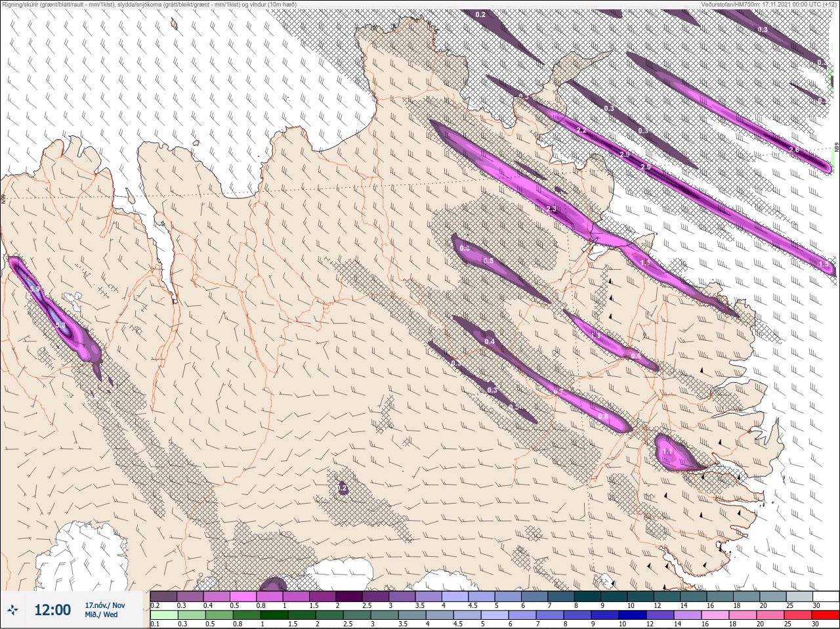The height and width of the screenshot is (629, 840).
Task: Click the 2.2 snowfall value on the map
Action: (581, 131)
